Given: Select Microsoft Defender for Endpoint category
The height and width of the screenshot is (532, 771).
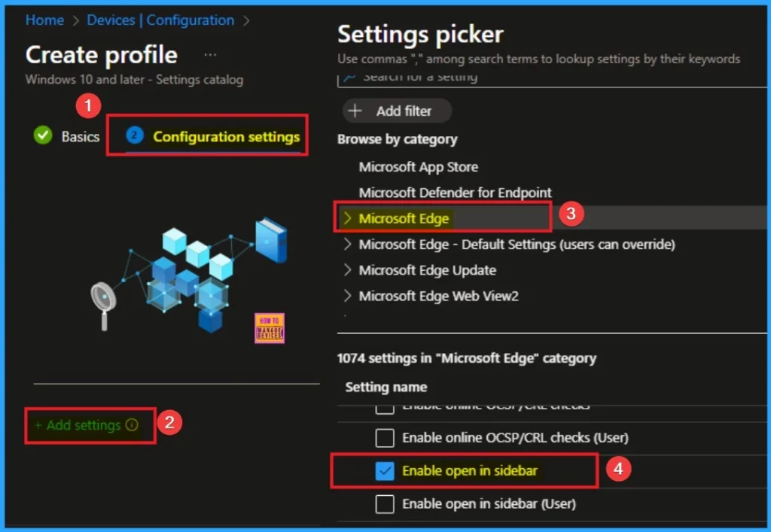Looking at the screenshot, I should pyautogui.click(x=455, y=193).
